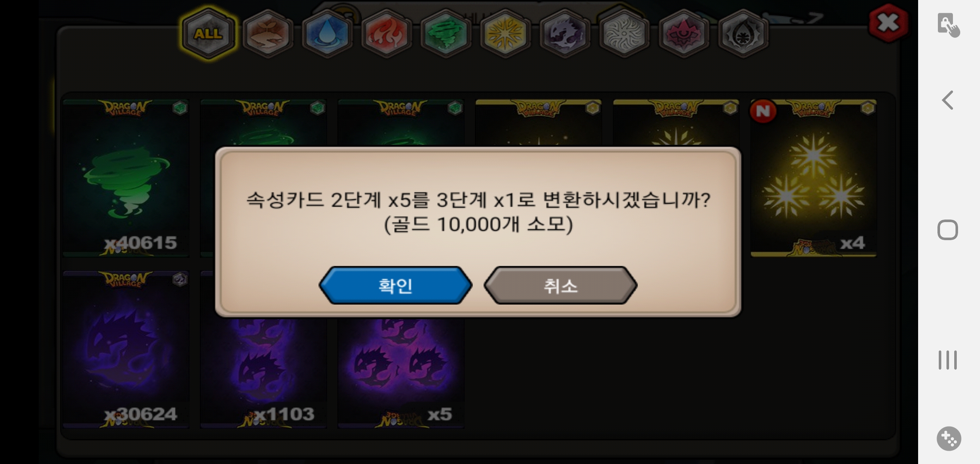Select the new light card x4

814,178
